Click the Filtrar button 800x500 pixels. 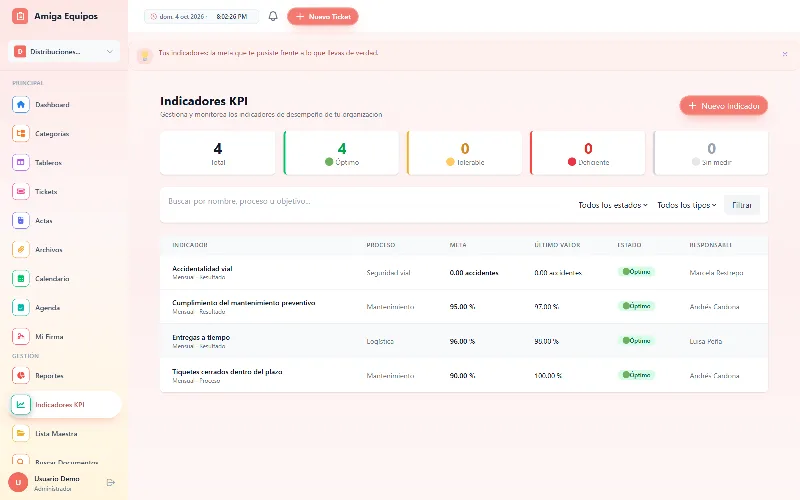coord(742,205)
